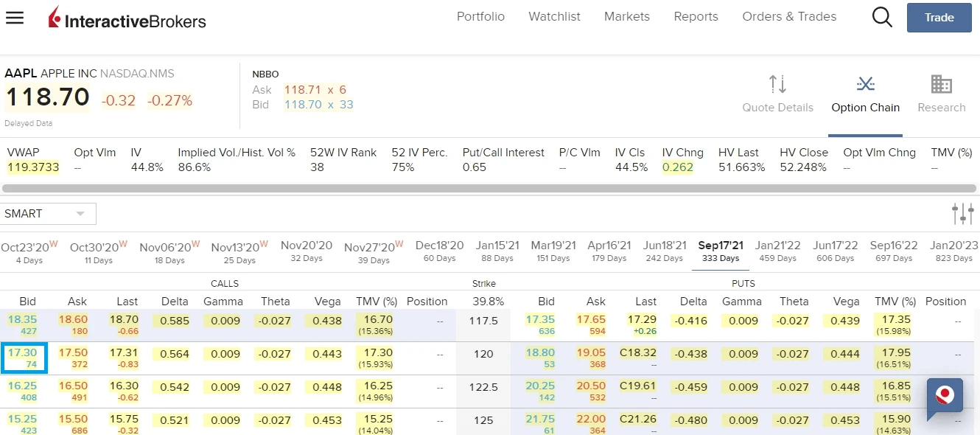Go to the Watchlist page
980x435 pixels.
554,16
